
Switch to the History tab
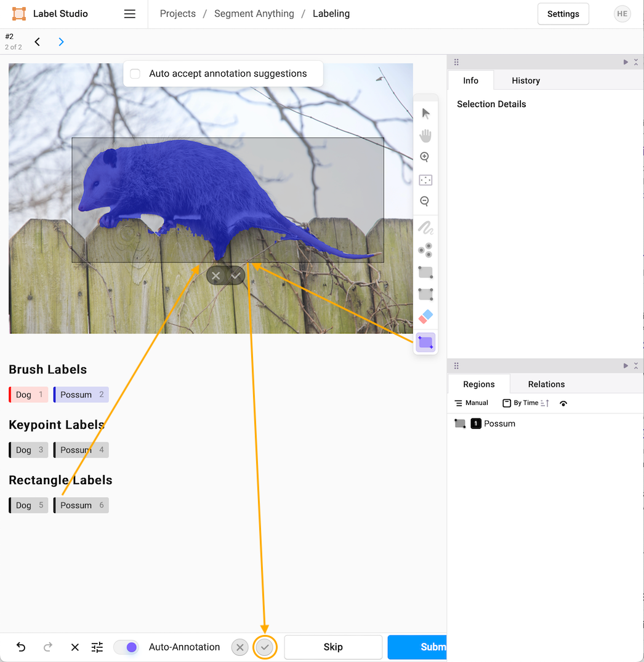coord(526,80)
